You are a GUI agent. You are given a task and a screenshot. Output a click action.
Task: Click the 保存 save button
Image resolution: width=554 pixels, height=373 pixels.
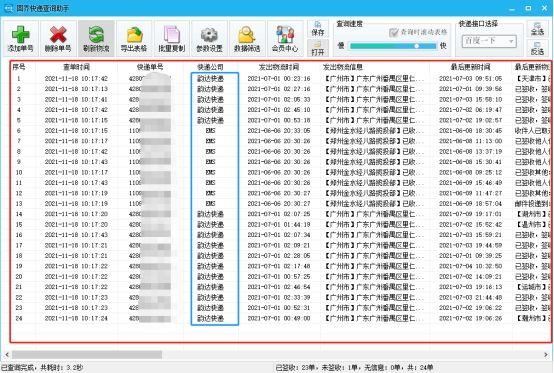click(x=318, y=29)
